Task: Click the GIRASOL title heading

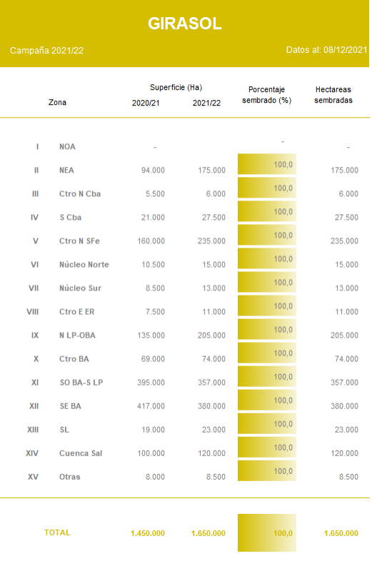Action: pyautogui.click(x=185, y=24)
